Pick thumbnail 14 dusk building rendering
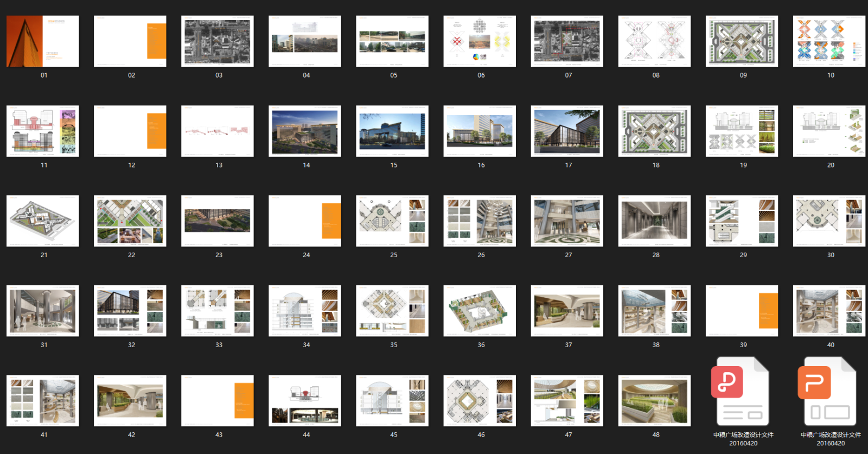Screen dimensions: 868x454 click(305, 131)
